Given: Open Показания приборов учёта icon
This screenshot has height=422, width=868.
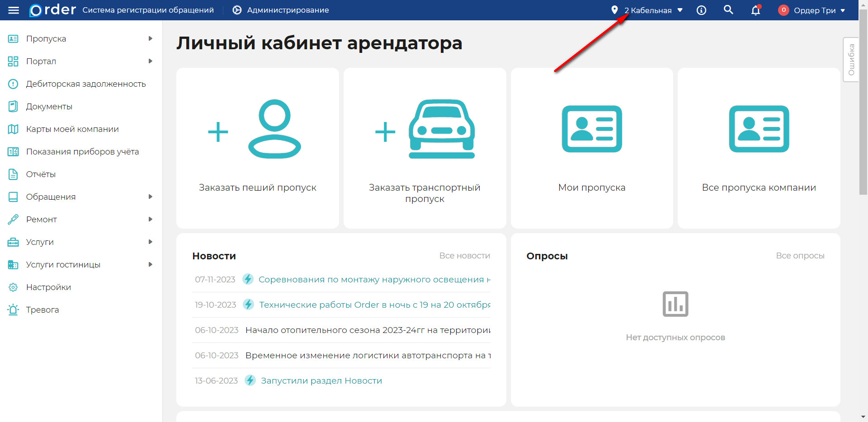Looking at the screenshot, I should tap(13, 151).
